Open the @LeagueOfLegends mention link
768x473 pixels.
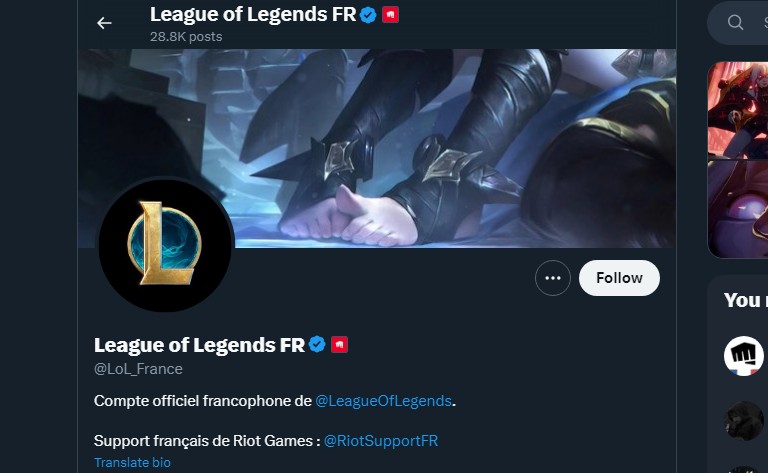tap(384, 401)
